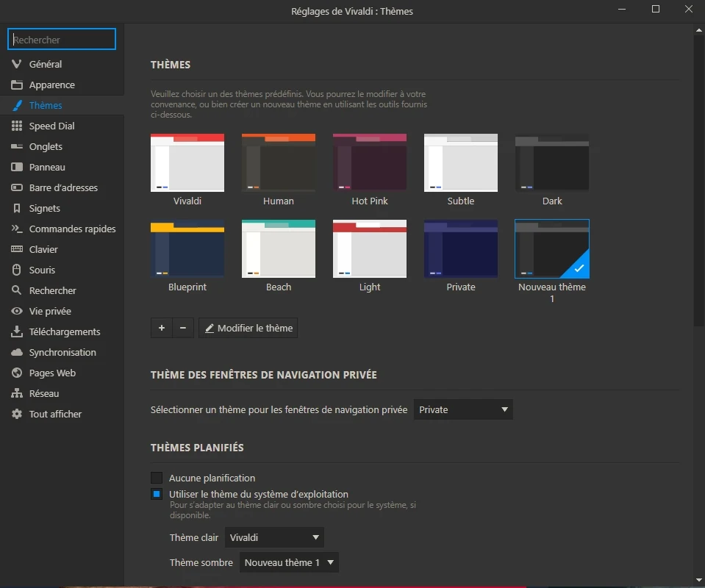Select Nouveau thème 1 thumbnail
Viewport: 705px width, 588px height.
pos(552,248)
